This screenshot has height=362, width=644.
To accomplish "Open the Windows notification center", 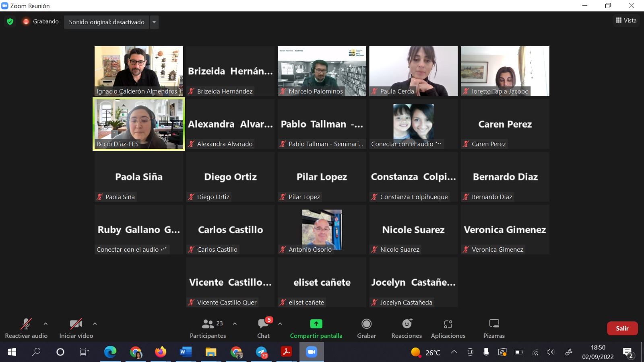I will 628,353.
